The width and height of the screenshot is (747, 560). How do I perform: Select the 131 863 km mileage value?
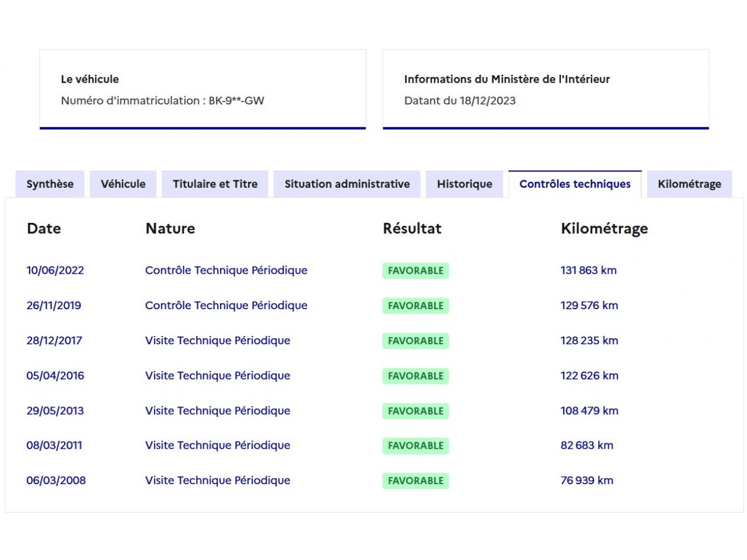tap(588, 270)
